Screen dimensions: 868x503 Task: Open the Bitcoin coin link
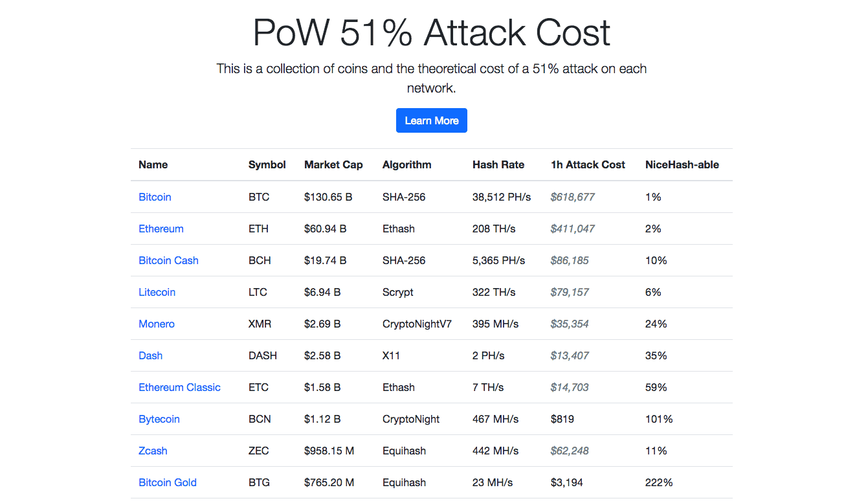[x=155, y=197]
